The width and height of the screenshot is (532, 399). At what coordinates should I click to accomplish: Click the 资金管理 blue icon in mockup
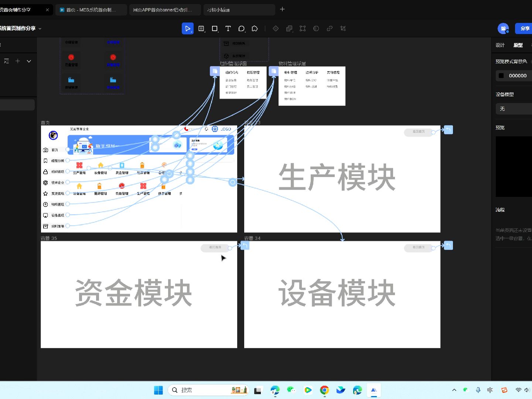click(122, 165)
